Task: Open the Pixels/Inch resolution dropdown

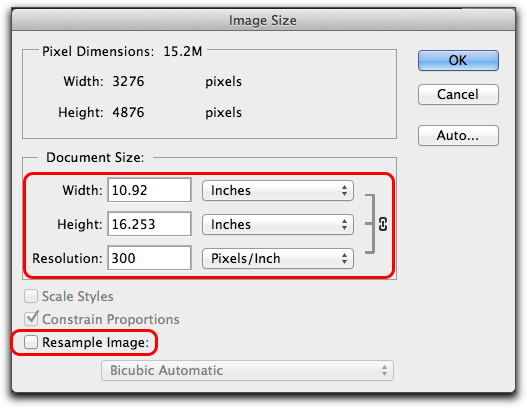Action: (278, 258)
